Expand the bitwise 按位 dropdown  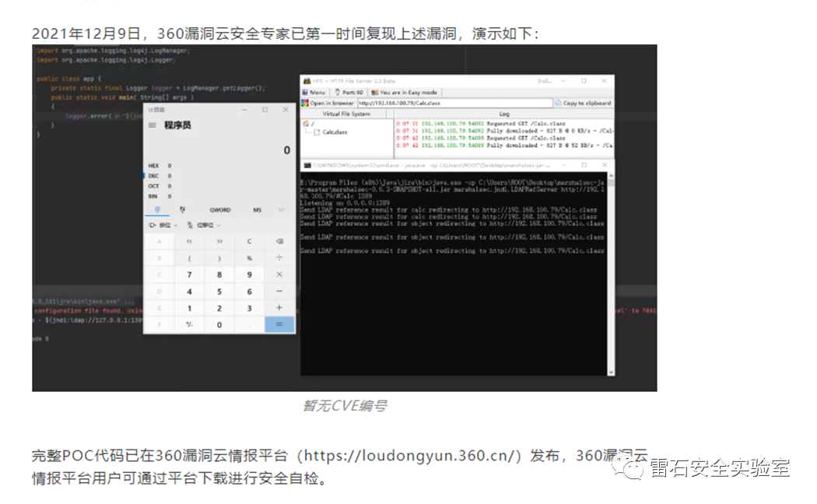click(163, 225)
